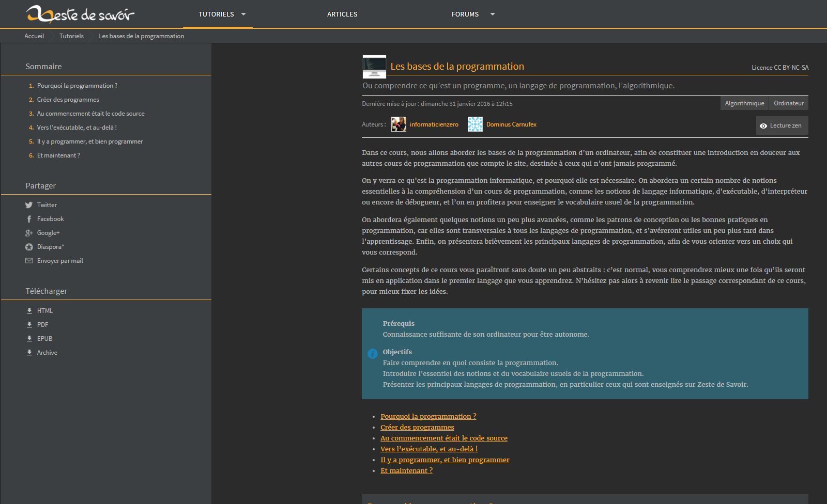Click the Objectifs heading text
Viewport: 827px width, 504px height.
point(397,352)
